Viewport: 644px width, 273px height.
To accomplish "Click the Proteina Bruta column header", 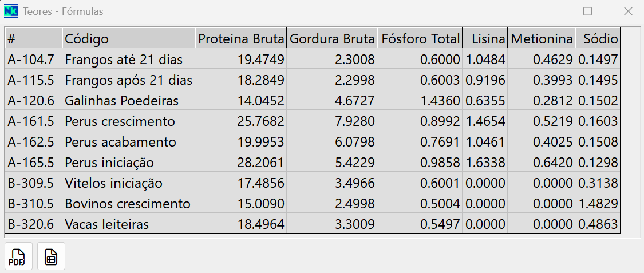I will [x=240, y=38].
